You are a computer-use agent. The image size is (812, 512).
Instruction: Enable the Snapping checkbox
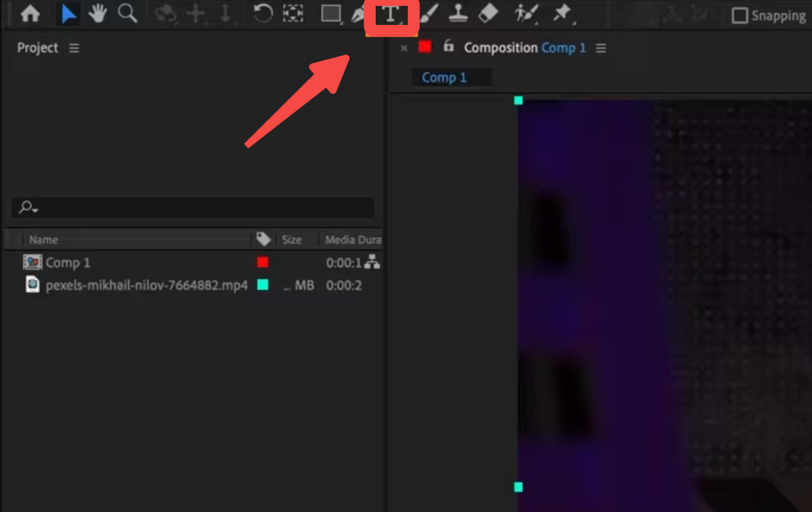(x=740, y=15)
